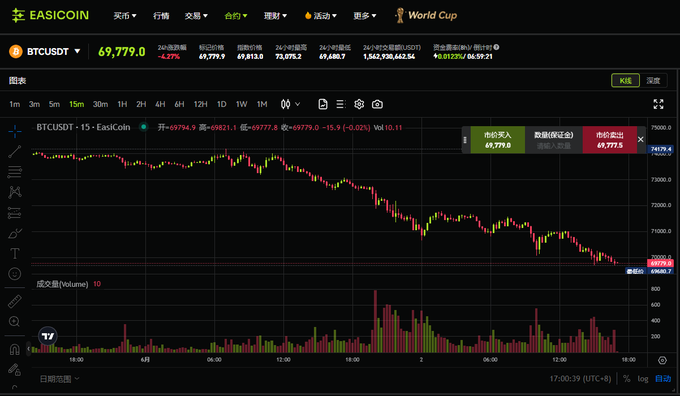Click 市价买入 market buy button
680x396 pixels.
click(498, 140)
